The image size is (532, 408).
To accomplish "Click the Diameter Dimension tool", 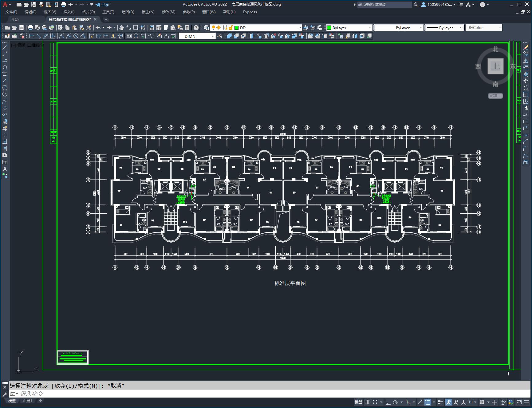I will pos(76,36).
